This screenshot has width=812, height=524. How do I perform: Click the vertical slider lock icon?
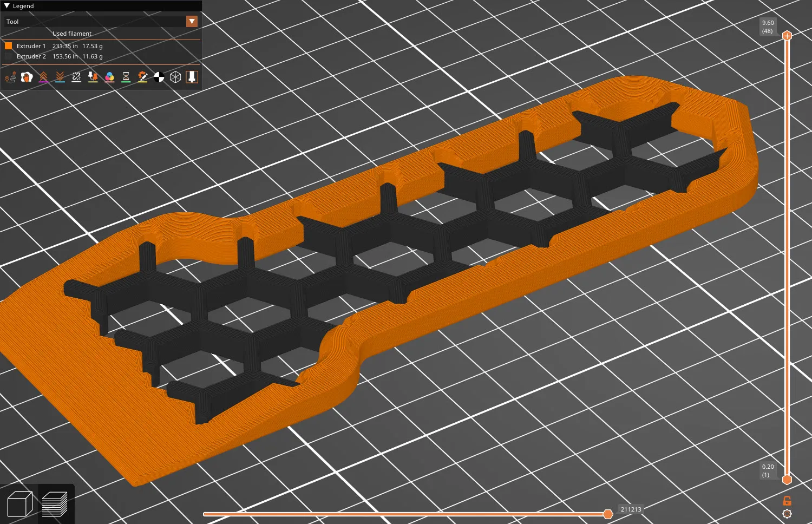787,501
